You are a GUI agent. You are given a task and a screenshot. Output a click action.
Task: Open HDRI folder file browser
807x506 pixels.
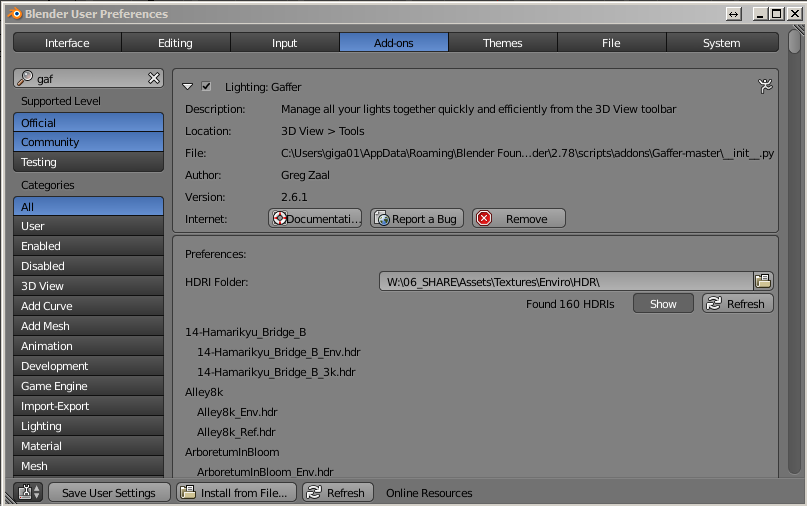[763, 281]
